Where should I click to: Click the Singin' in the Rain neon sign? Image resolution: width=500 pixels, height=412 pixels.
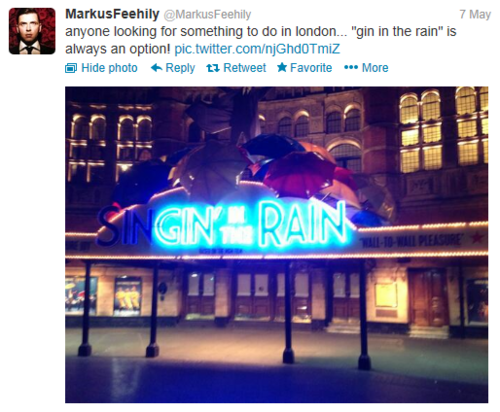pyautogui.click(x=223, y=225)
